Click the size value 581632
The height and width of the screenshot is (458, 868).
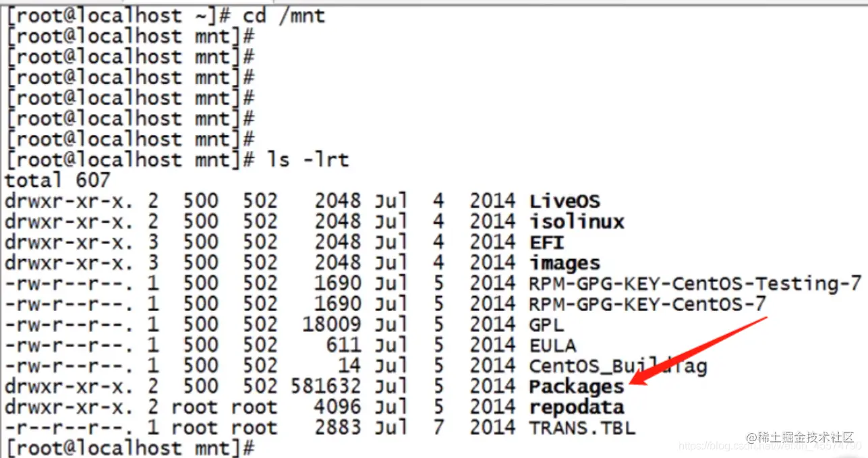(326, 387)
